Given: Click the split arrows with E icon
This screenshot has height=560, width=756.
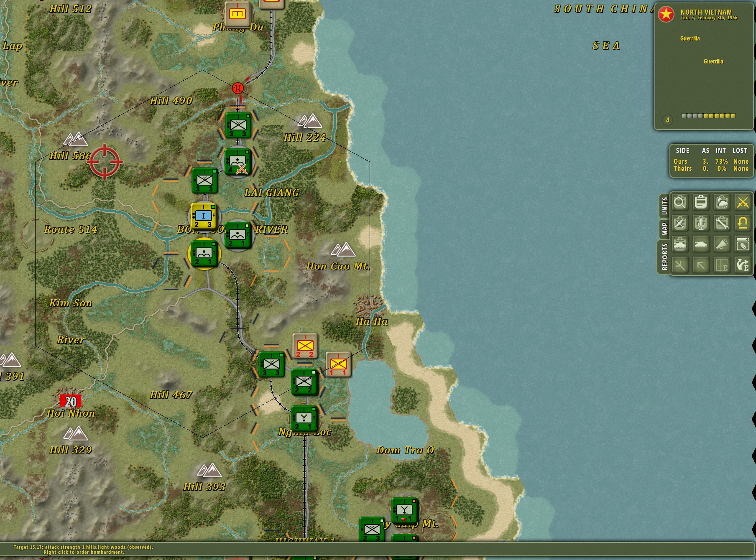Looking at the screenshot, I should coord(743,265).
